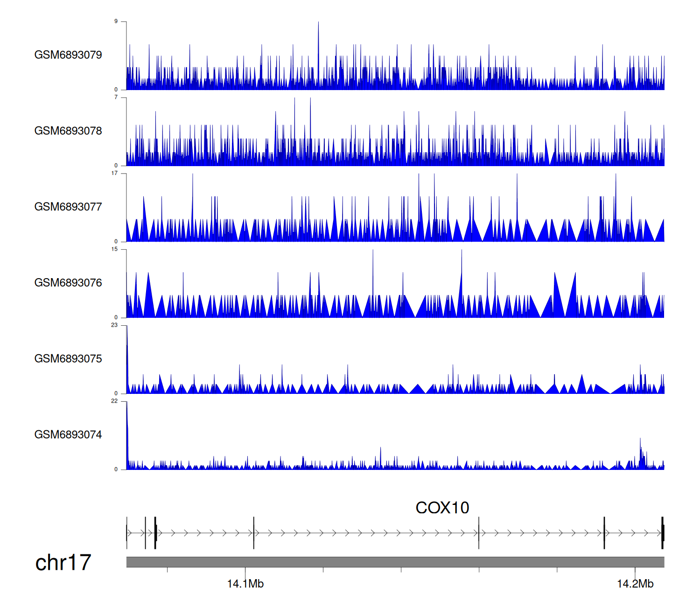Select the GSM6893076 sample label
The height and width of the screenshot is (616, 700).
[68, 283]
